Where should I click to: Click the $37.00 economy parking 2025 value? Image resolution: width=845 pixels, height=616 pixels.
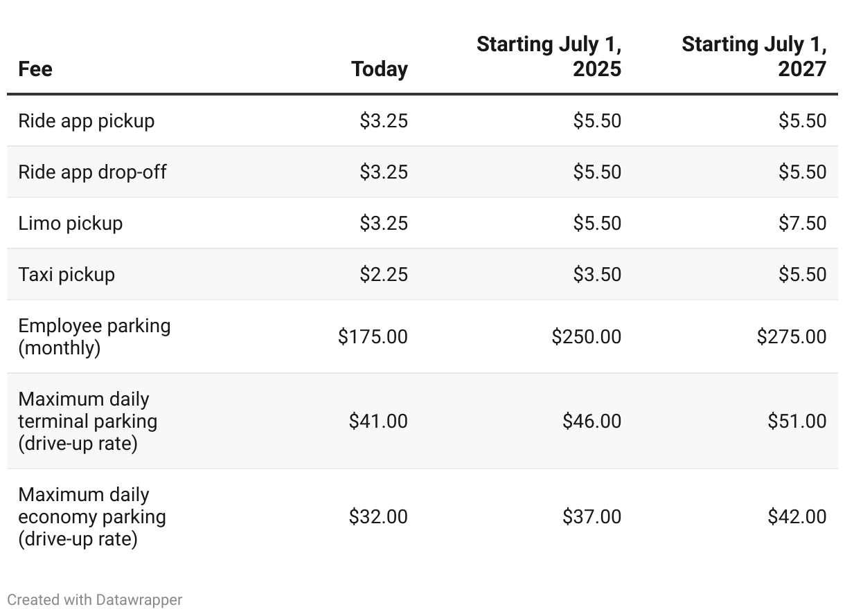coord(591,516)
